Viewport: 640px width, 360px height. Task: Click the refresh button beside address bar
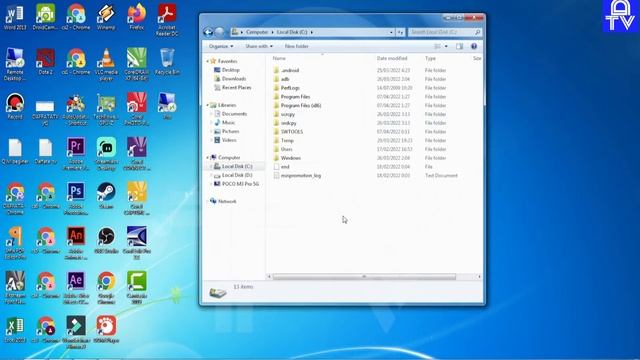point(400,32)
